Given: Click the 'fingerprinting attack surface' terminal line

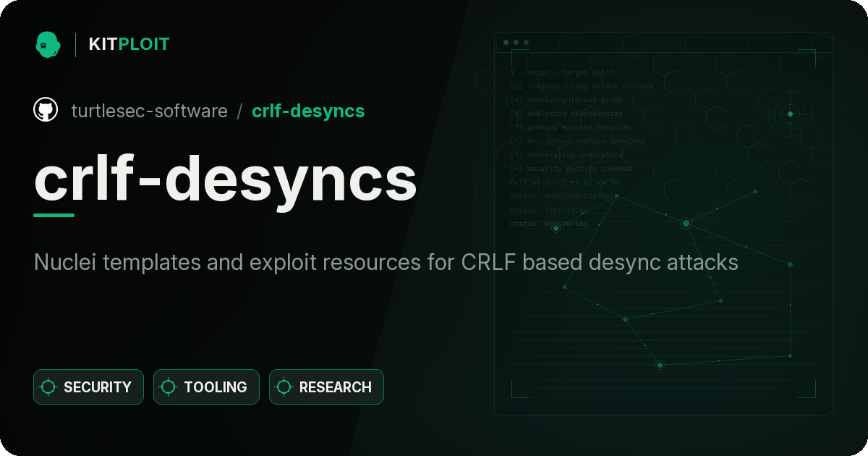Looking at the screenshot, I should 581,86.
